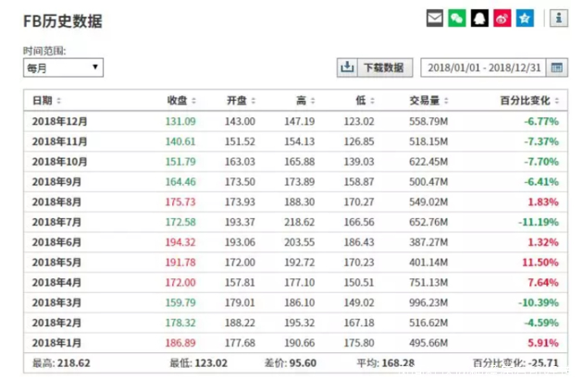Share to QZone star icon
This screenshot has height=392, width=583.
tap(524, 18)
